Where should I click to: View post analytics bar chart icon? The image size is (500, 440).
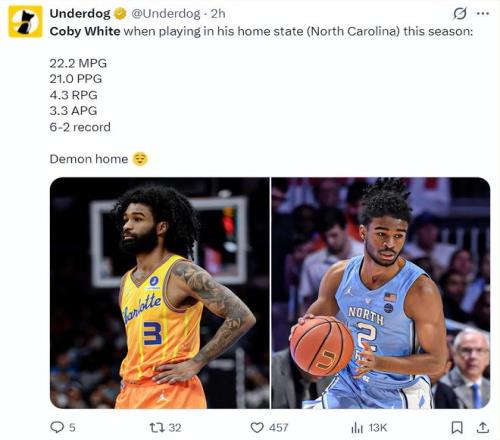[x=357, y=428]
